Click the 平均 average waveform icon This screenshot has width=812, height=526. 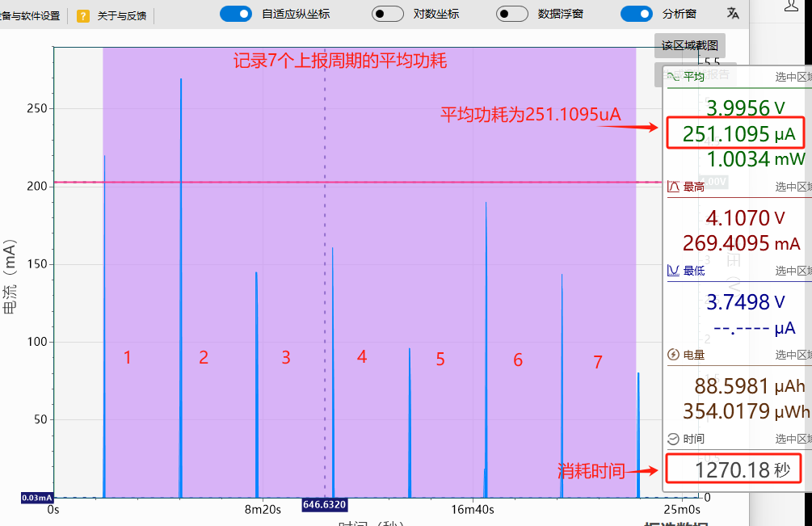[x=673, y=77]
